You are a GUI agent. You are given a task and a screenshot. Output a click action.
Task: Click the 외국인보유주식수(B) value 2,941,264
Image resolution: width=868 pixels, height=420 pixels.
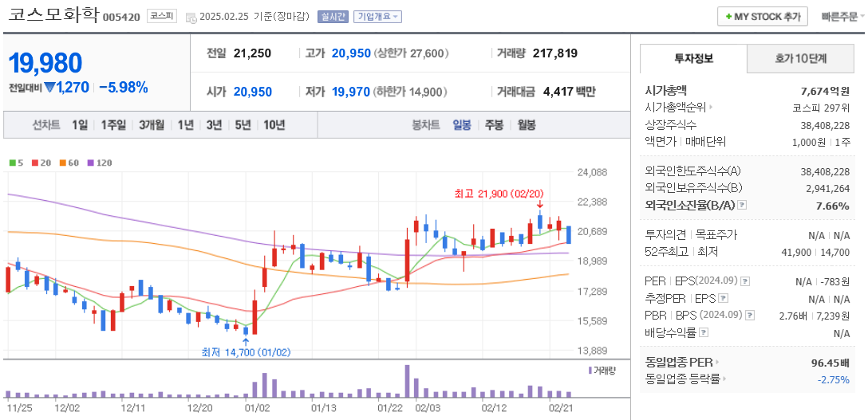click(x=827, y=188)
